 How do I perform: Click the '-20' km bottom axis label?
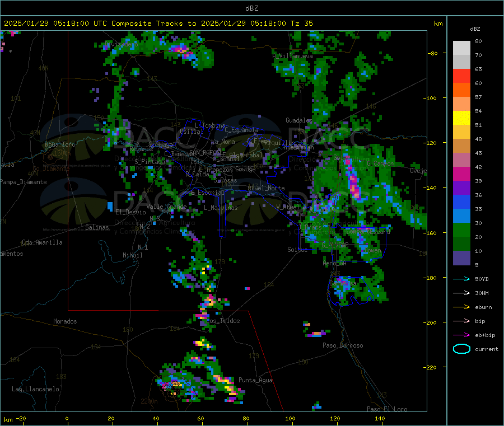pos(21,418)
